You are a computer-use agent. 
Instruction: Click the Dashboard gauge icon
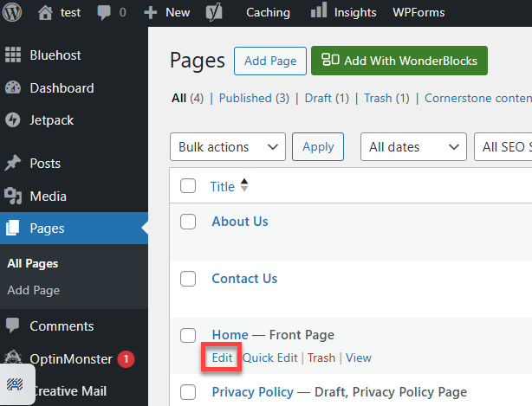[13, 87]
